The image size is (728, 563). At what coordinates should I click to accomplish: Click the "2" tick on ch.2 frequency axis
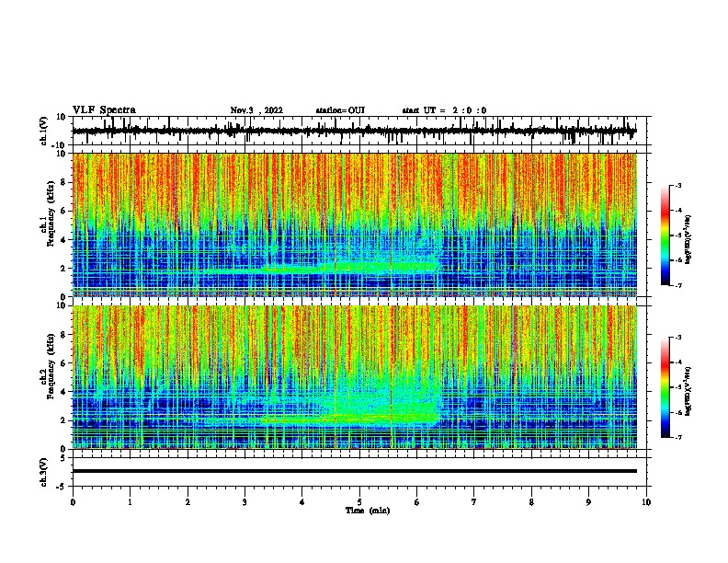(63, 420)
